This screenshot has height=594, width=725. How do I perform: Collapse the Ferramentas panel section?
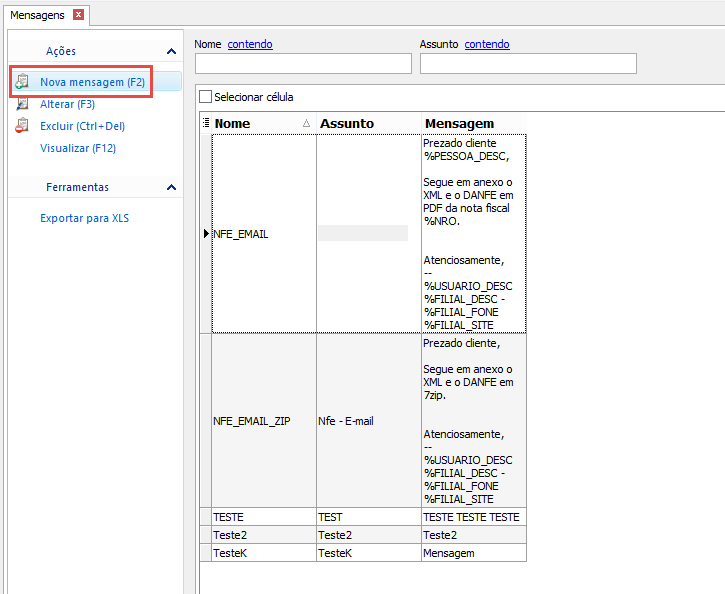point(172,187)
